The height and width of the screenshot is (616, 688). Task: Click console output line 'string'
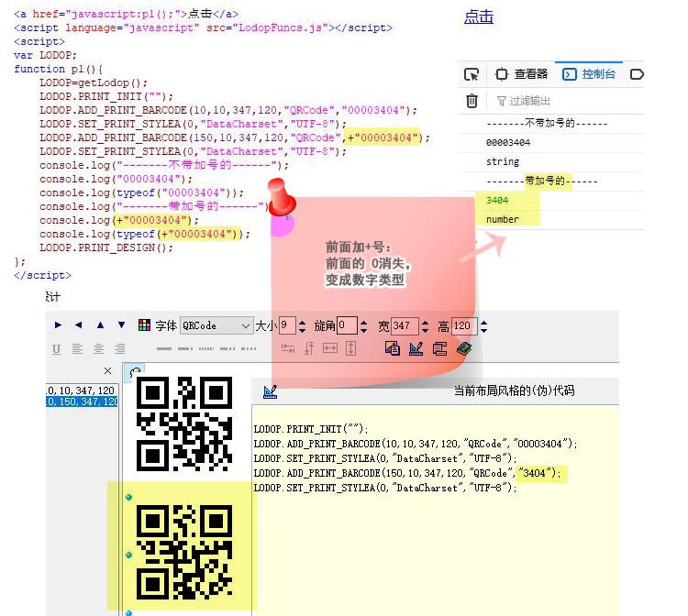coord(503,161)
